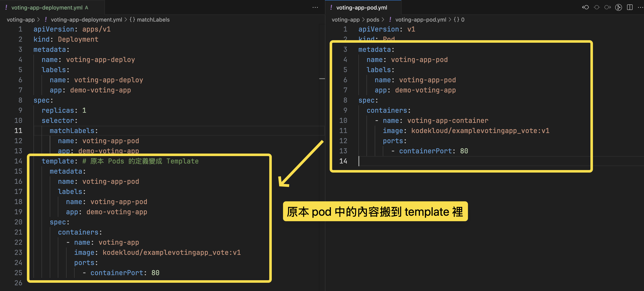
Task: Click 'labels:' on deployment line 17
Action: [72, 192]
